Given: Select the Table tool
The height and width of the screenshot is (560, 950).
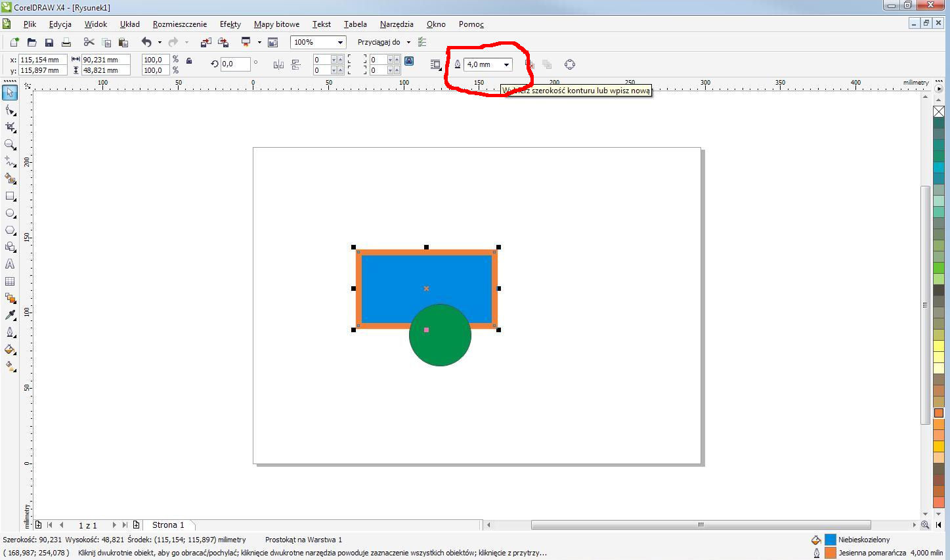Looking at the screenshot, I should pyautogui.click(x=10, y=281).
